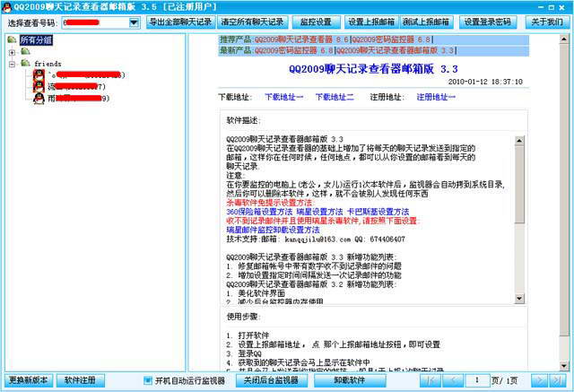Click the page number input field

pyautogui.click(x=477, y=380)
